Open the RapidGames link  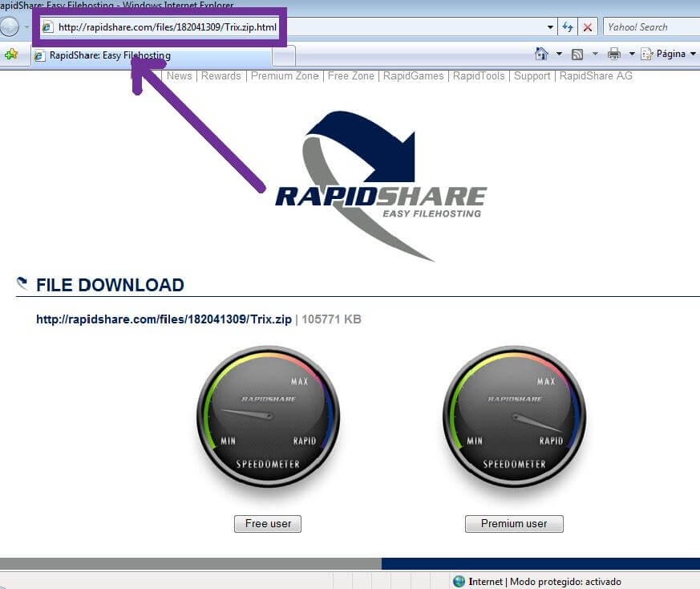click(x=414, y=76)
